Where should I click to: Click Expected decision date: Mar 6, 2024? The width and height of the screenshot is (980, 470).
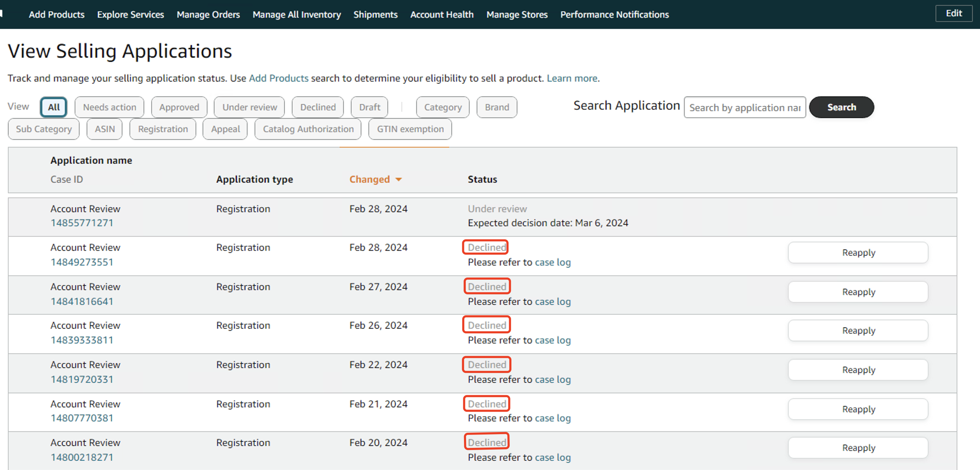click(x=548, y=223)
